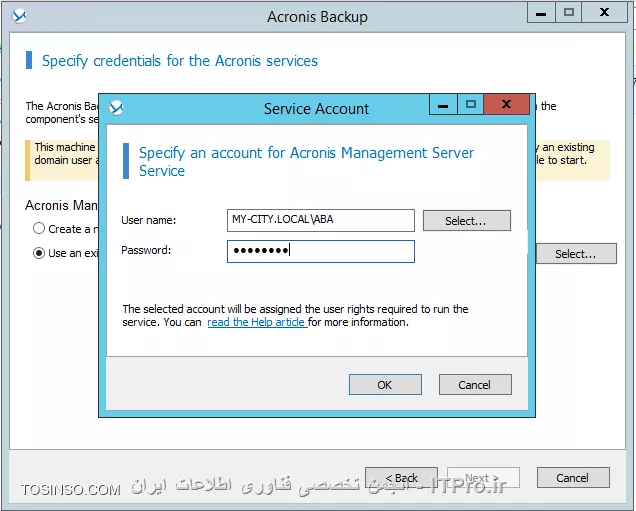The image size is (636, 511).
Task: Confirm the dialog with OK
Action: coord(385,384)
